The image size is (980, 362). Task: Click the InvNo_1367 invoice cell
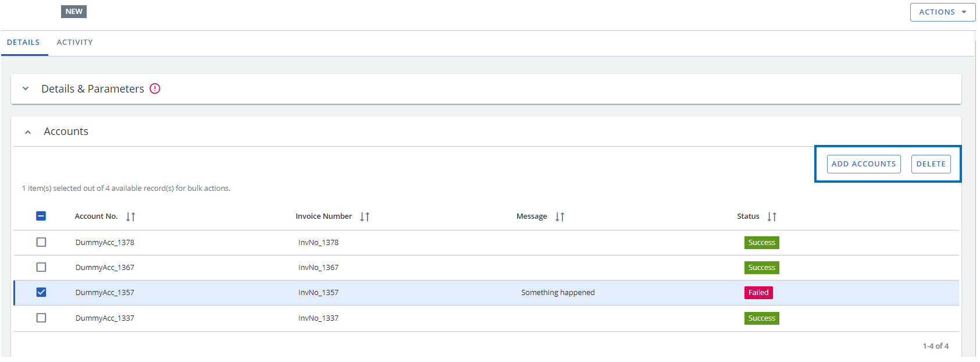[x=318, y=268]
